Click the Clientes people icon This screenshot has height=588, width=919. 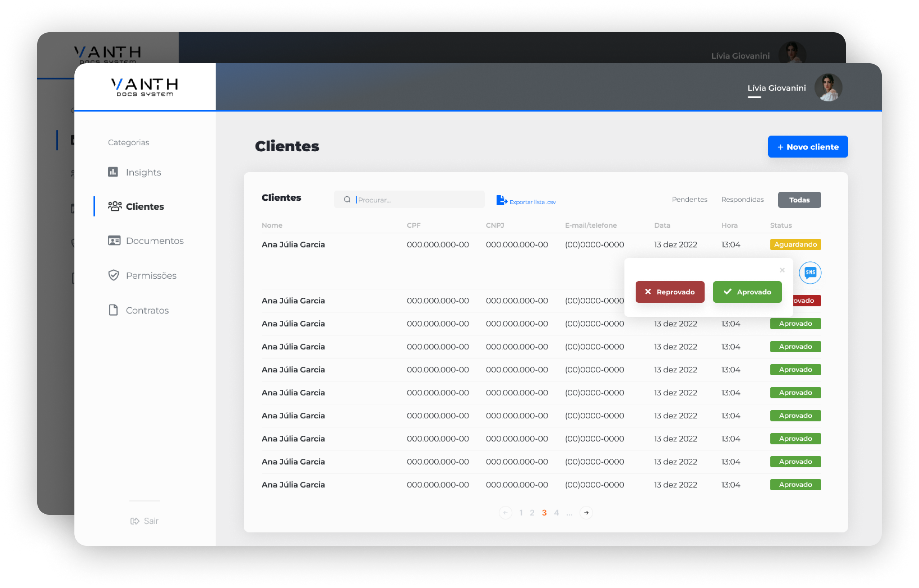point(115,206)
